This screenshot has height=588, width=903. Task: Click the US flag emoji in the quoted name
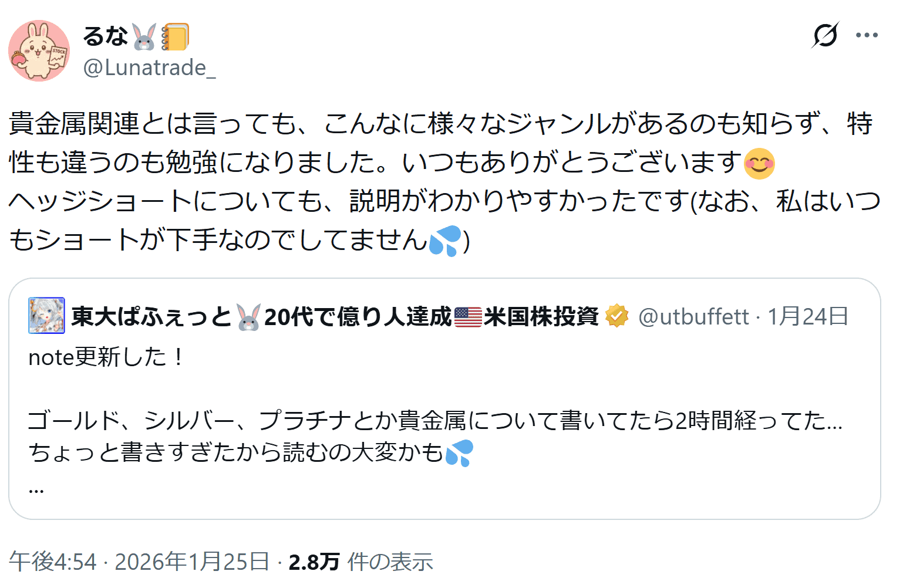click(x=468, y=317)
